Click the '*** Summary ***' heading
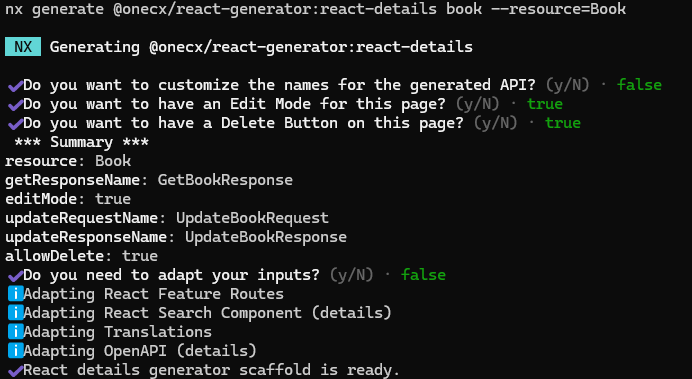This screenshot has width=692, height=379. (x=82, y=142)
